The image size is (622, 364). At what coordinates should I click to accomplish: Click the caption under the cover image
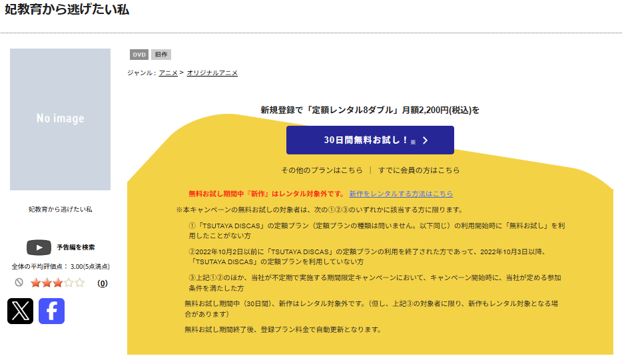tap(61, 210)
